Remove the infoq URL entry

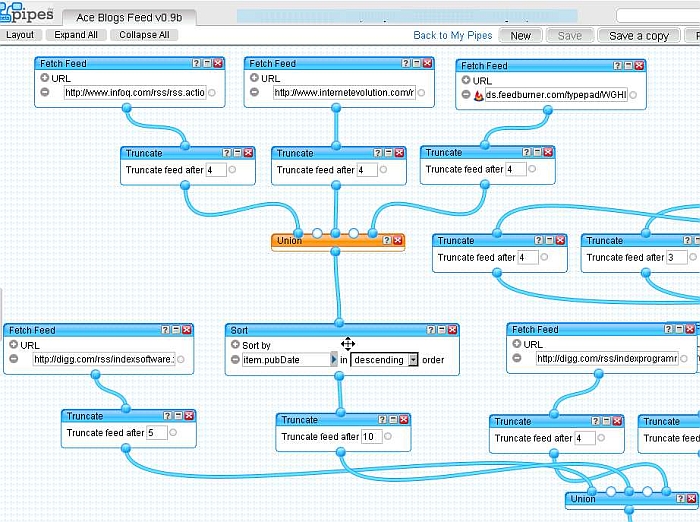click(45, 92)
